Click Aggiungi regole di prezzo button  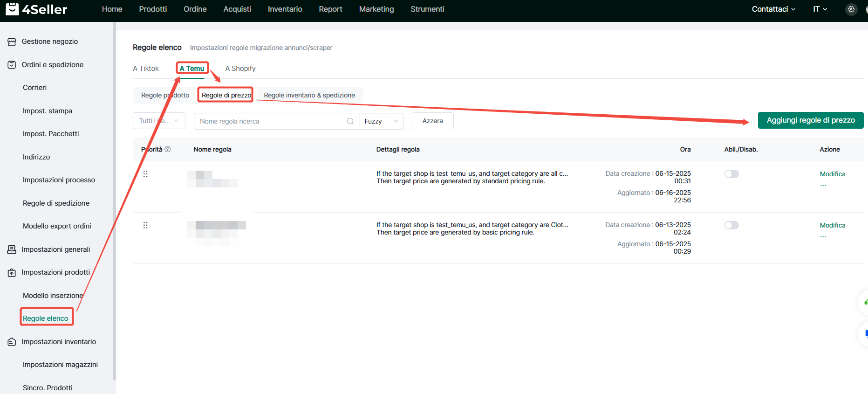point(811,120)
